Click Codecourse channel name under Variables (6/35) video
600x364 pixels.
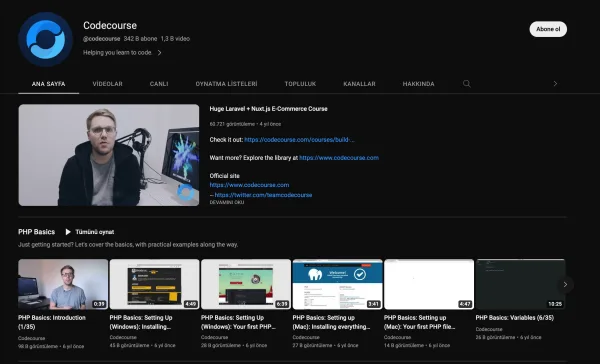(x=489, y=329)
